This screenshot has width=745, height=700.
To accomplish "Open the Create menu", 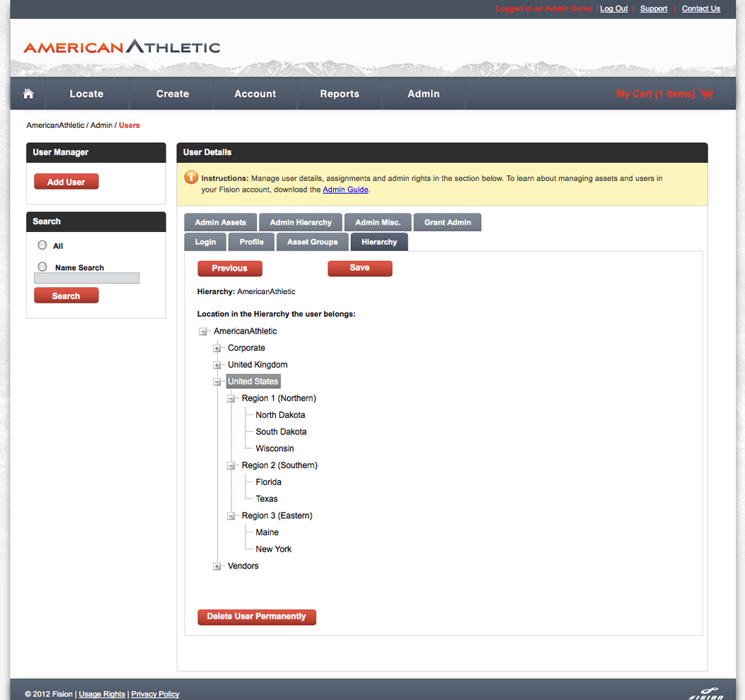I will [173, 93].
